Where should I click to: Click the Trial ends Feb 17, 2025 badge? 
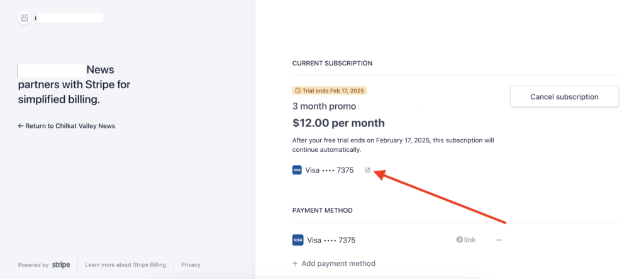pyautogui.click(x=330, y=91)
